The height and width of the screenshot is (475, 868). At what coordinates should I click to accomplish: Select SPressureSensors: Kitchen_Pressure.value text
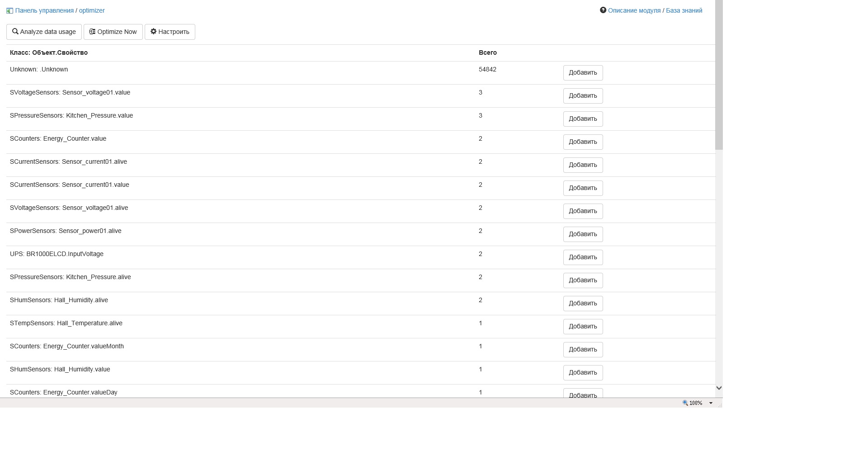click(x=71, y=116)
